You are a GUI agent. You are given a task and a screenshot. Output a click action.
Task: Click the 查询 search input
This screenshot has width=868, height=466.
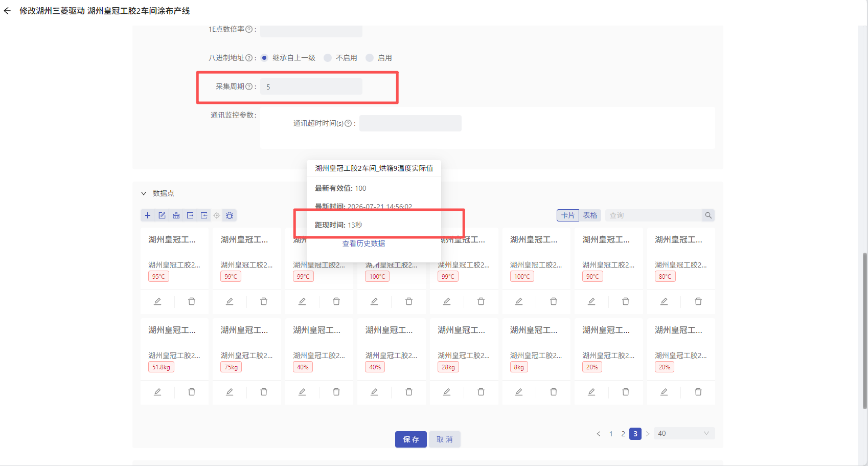(654, 215)
